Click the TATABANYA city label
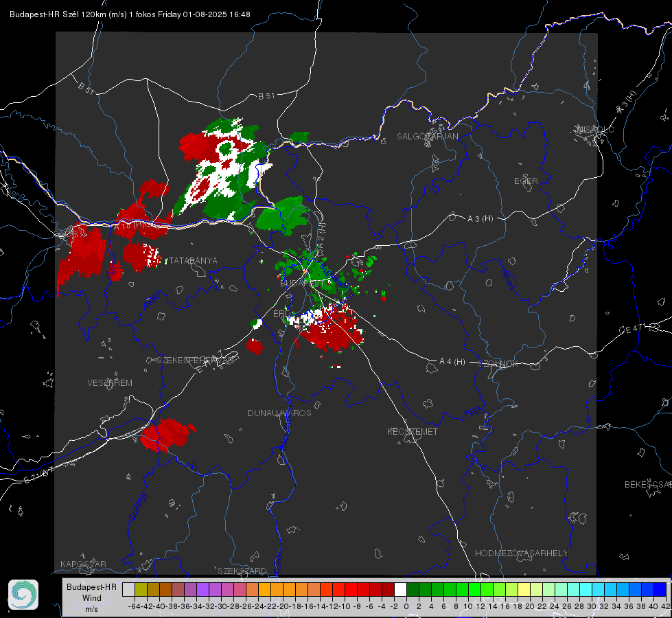672x618 pixels. pyautogui.click(x=194, y=261)
